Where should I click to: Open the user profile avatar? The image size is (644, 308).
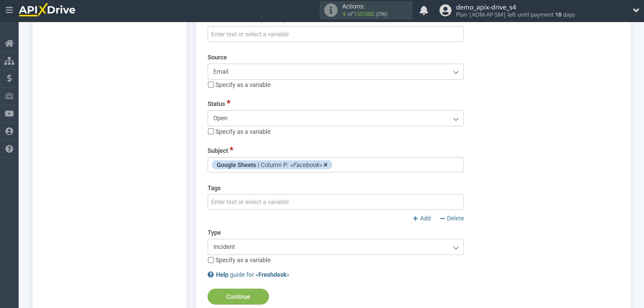click(x=445, y=10)
